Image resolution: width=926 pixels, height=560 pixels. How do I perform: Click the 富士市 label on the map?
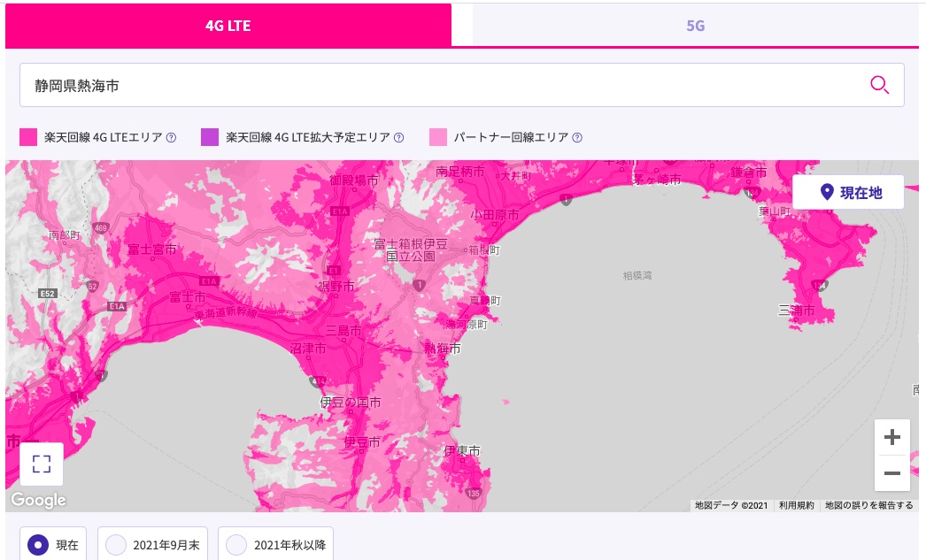(187, 297)
